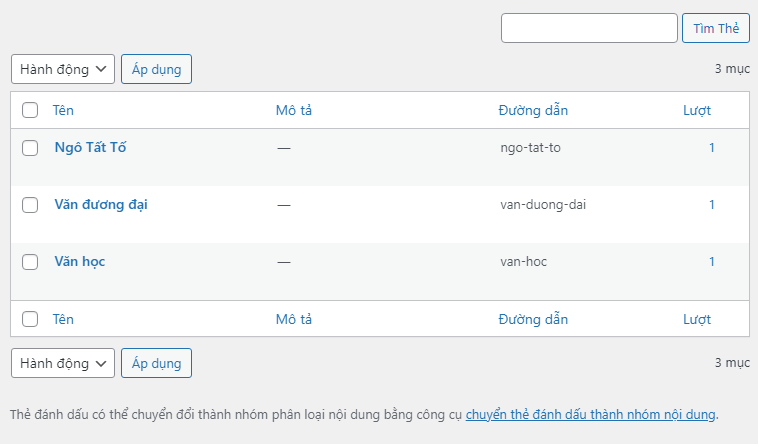This screenshot has width=758, height=444.
Task: Open the chuyển thẻ đánh dấu converter link
Action: point(591,414)
